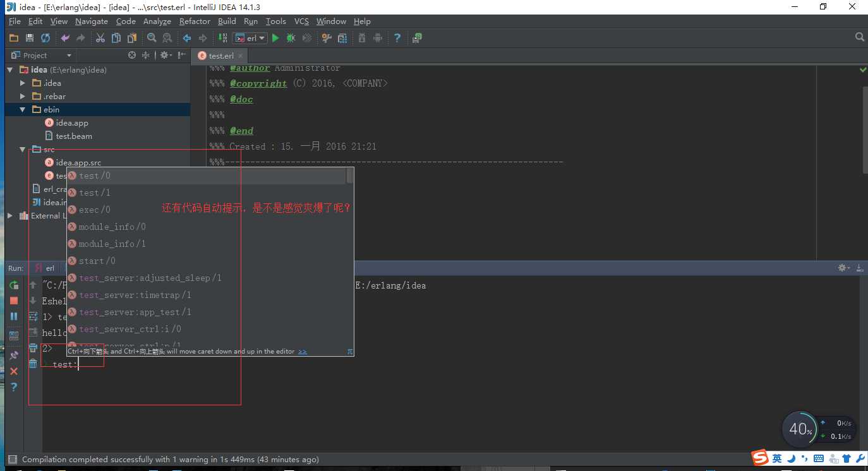The height and width of the screenshot is (471, 868).
Task: Open Project Structure from the toolbar
Action: (342, 38)
